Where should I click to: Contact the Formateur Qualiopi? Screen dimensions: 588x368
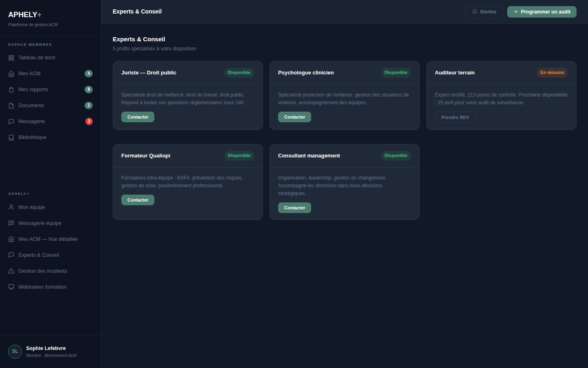pyautogui.click(x=138, y=200)
